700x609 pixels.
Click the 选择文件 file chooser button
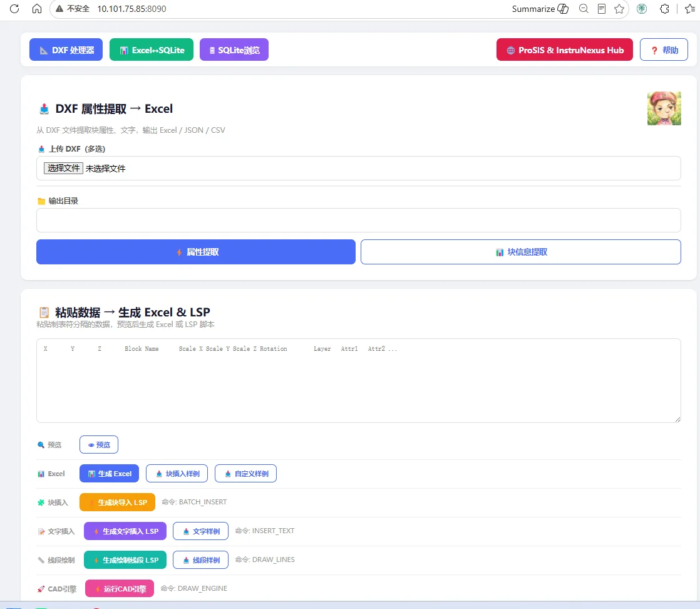[63, 168]
